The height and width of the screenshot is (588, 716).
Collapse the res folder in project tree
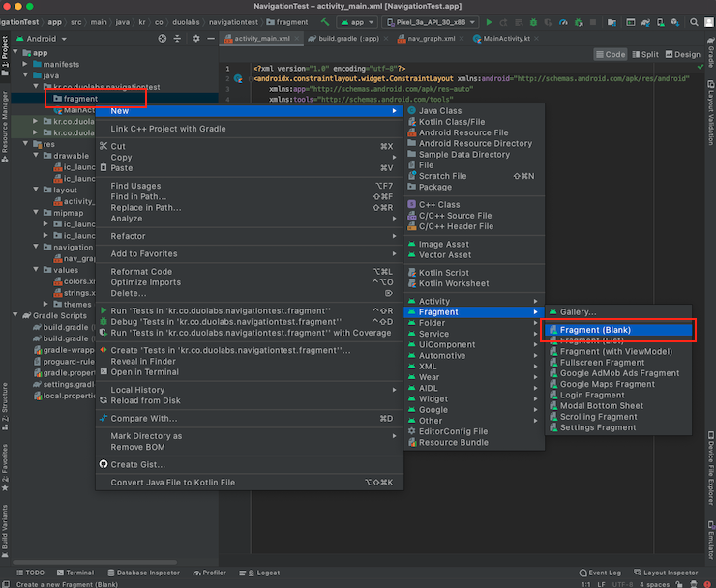pyautogui.click(x=26, y=144)
